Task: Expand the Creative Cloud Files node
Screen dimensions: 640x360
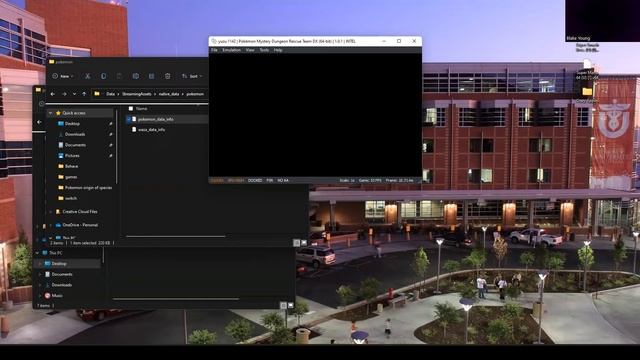Action: [51, 211]
